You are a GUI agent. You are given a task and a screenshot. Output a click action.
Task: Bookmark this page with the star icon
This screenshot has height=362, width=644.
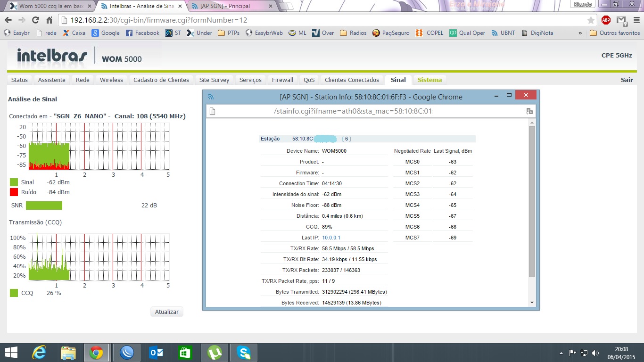point(591,20)
